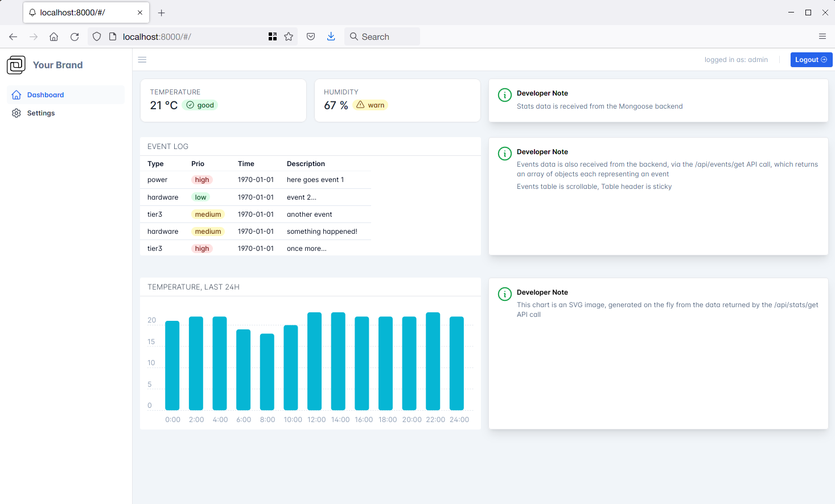Screen dimensions: 835x504
Task: Click the browser home icon
Action: 54,37
